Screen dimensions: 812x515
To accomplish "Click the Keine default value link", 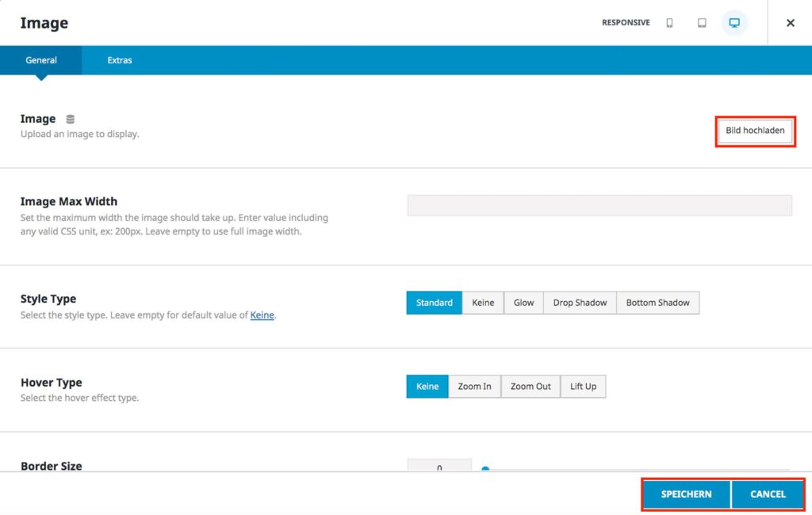I will click(x=262, y=315).
